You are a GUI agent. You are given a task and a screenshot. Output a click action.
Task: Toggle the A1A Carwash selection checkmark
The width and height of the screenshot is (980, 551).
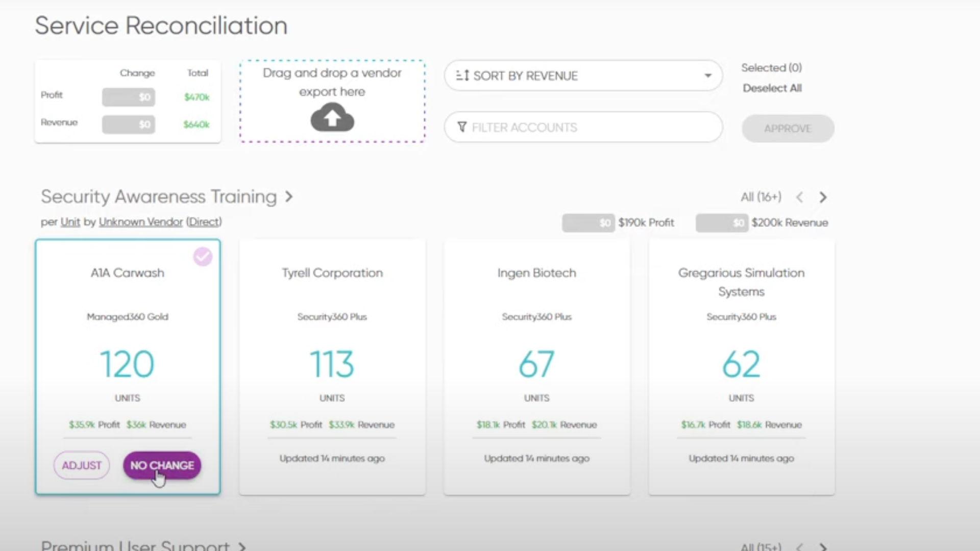(203, 257)
